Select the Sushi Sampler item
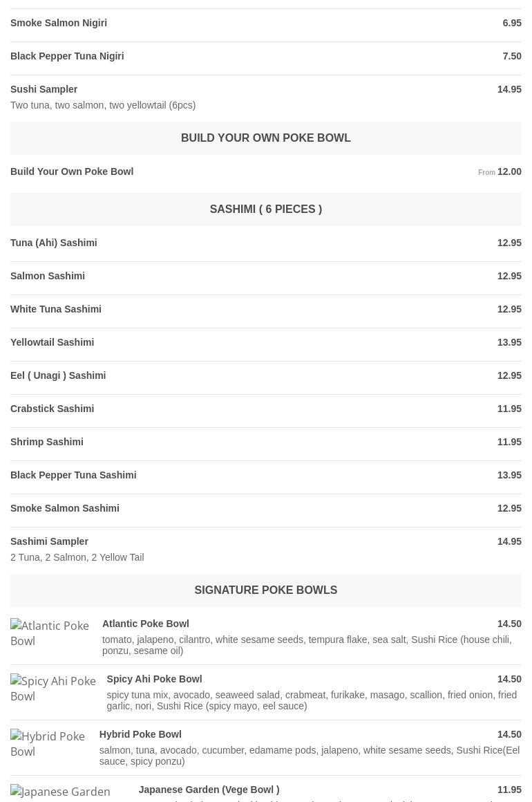This screenshot has width=532, height=802. coord(266,97)
